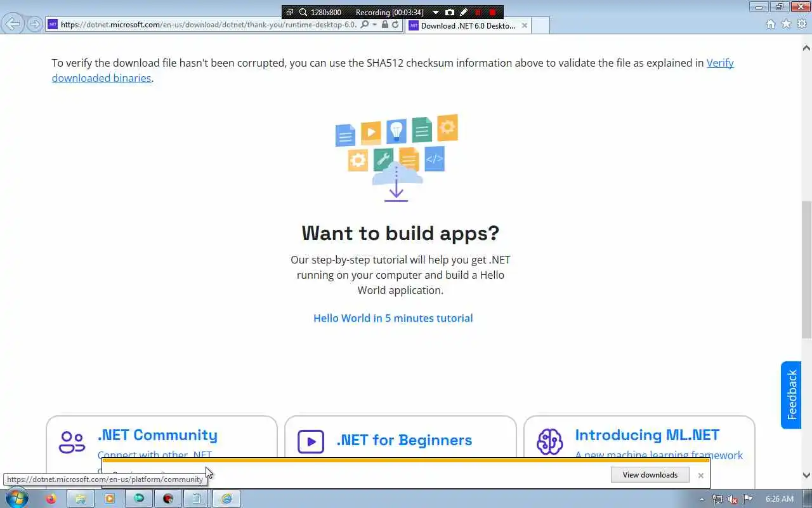The height and width of the screenshot is (508, 812).
Task: Open the Tools gear menu
Action: pos(802,24)
